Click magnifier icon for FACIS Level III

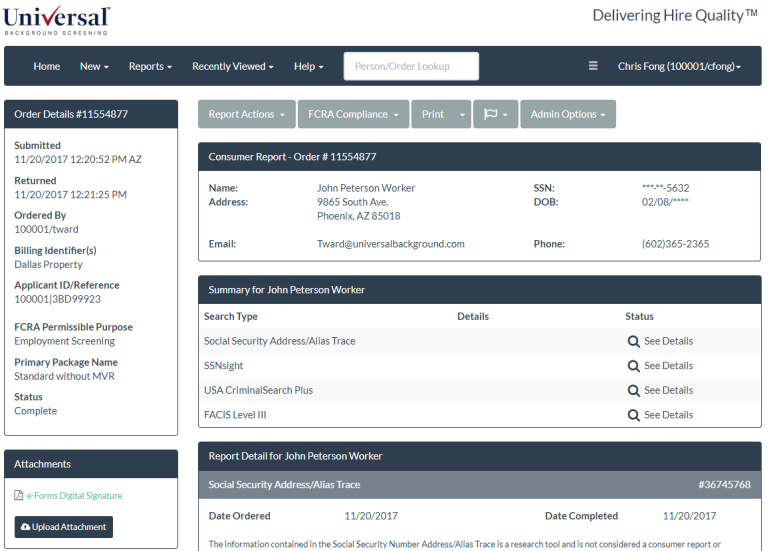(x=633, y=415)
